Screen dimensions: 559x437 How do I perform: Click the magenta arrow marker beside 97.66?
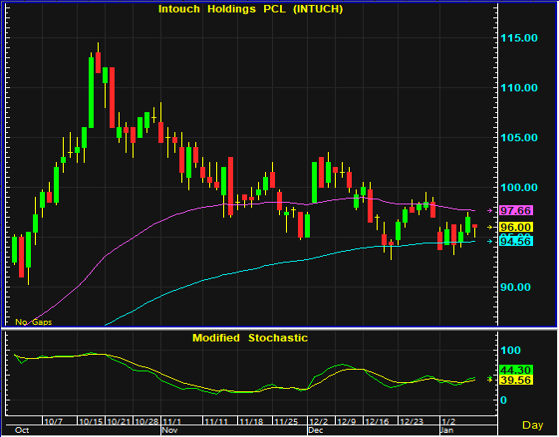[489, 211]
